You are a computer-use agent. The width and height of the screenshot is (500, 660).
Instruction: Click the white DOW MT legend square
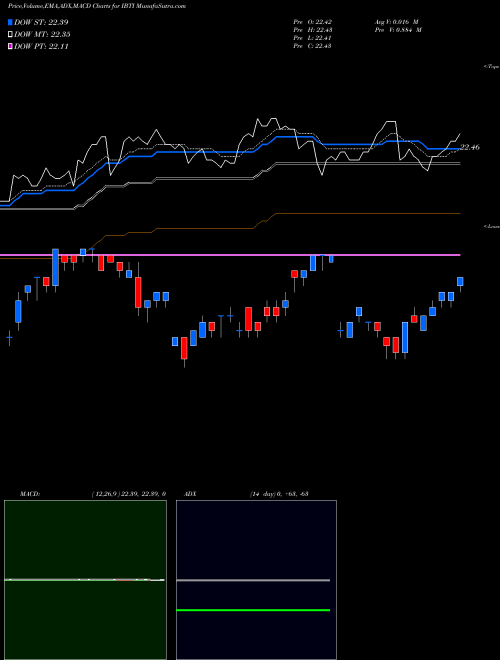point(11,35)
